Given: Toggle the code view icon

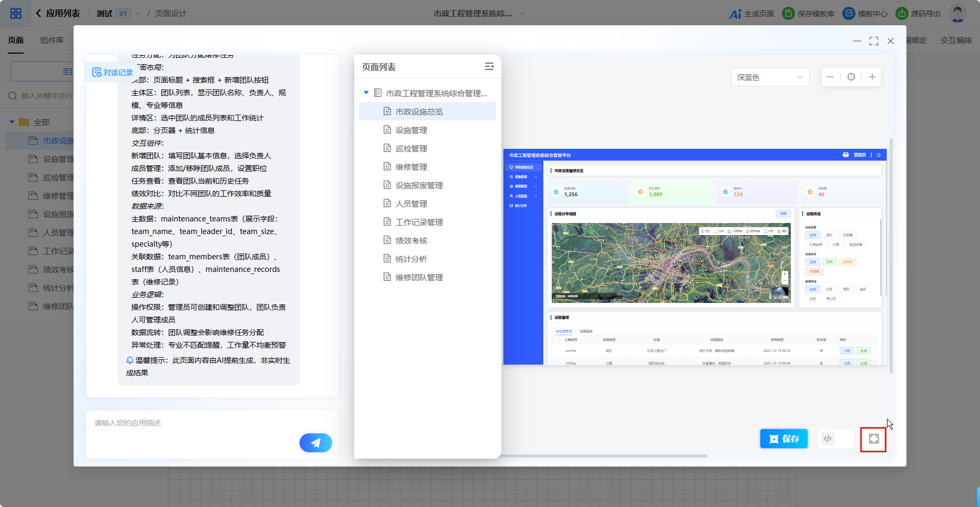Looking at the screenshot, I should pyautogui.click(x=828, y=439).
